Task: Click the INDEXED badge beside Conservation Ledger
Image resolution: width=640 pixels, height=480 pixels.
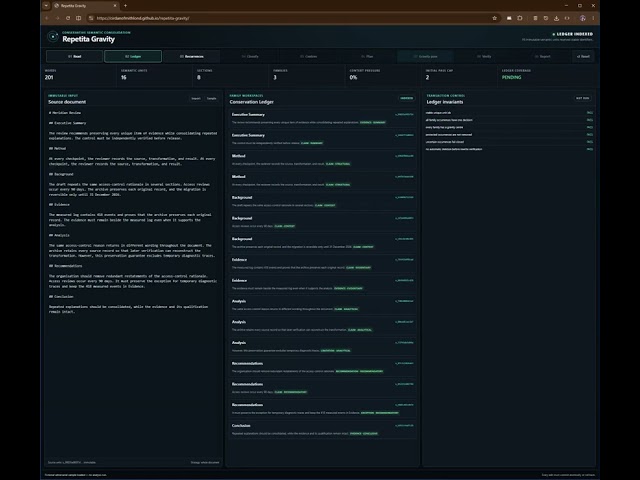Action: 407,98
